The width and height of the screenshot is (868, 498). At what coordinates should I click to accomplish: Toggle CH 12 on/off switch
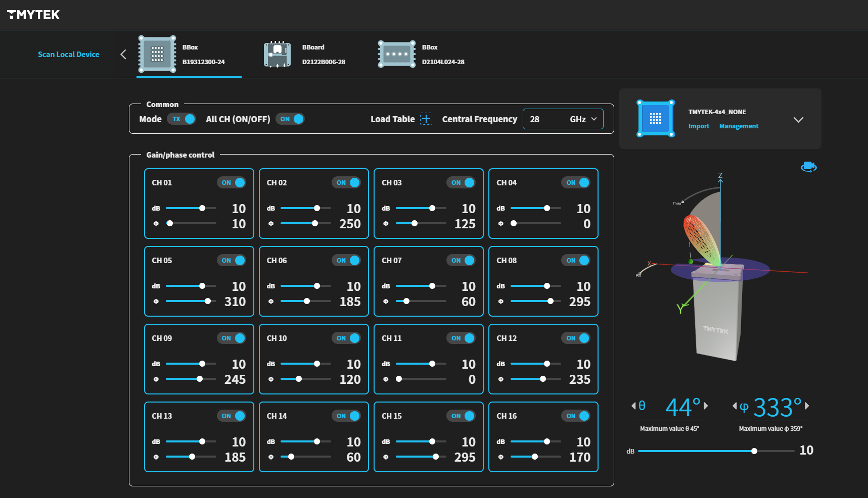[x=576, y=338]
